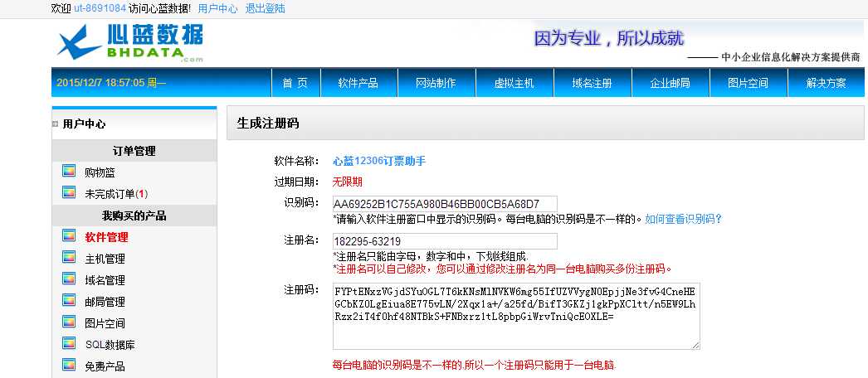
Task: Open 未完成订单(1) in the sidebar
Action: click(x=116, y=194)
